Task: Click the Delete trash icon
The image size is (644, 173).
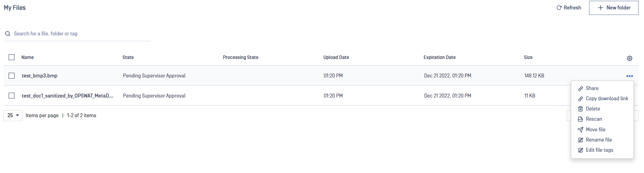Action: pyautogui.click(x=580, y=109)
